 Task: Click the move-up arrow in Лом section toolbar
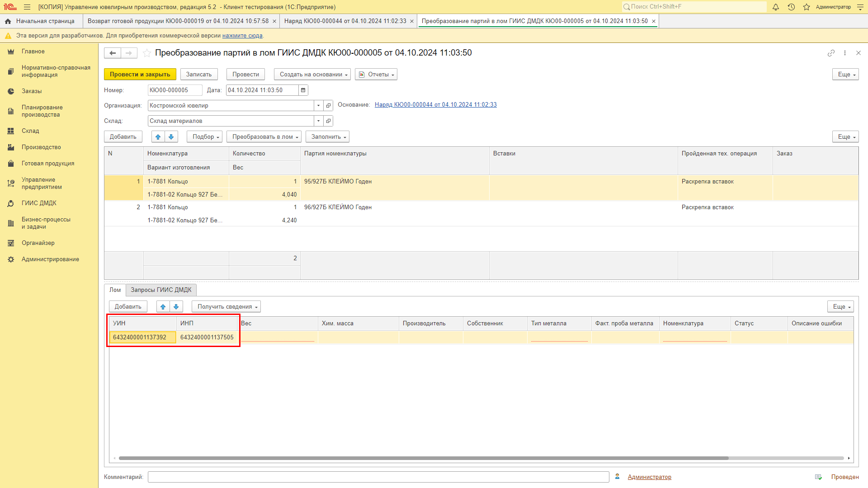coord(162,306)
